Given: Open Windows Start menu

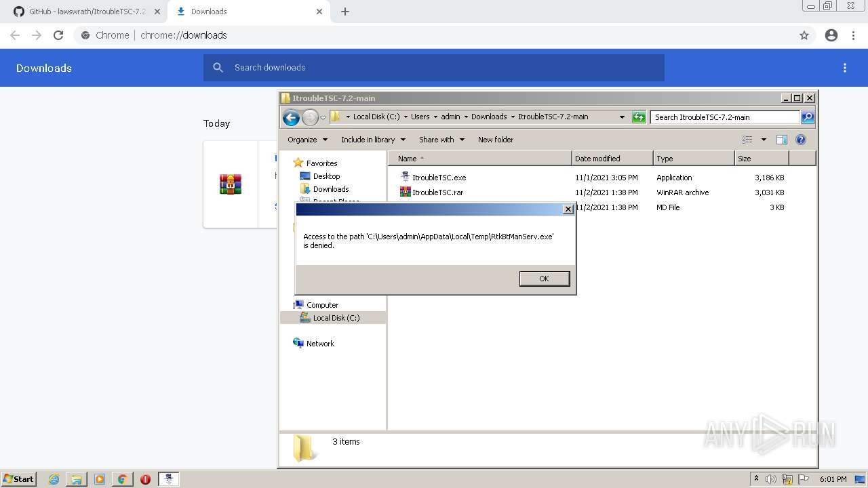Looking at the screenshot, I should 18,479.
